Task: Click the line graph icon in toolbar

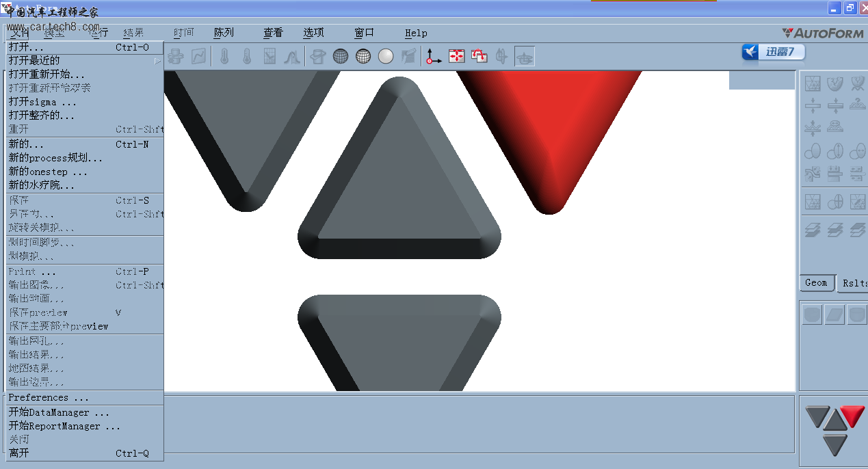Action: point(198,56)
